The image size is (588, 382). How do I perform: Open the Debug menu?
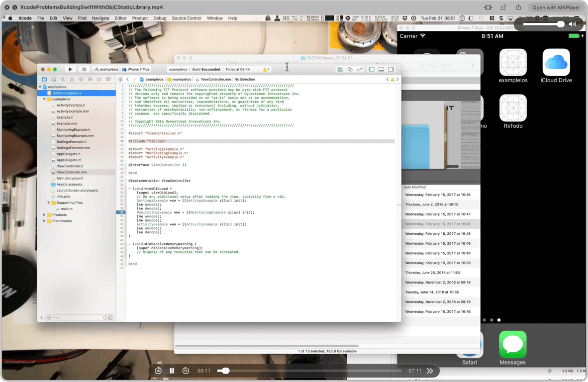(x=160, y=18)
